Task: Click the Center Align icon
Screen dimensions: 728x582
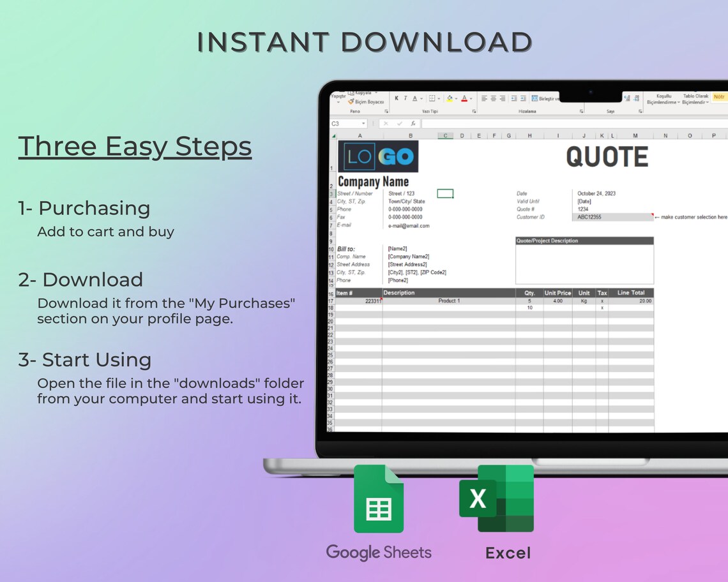Action: (494, 98)
